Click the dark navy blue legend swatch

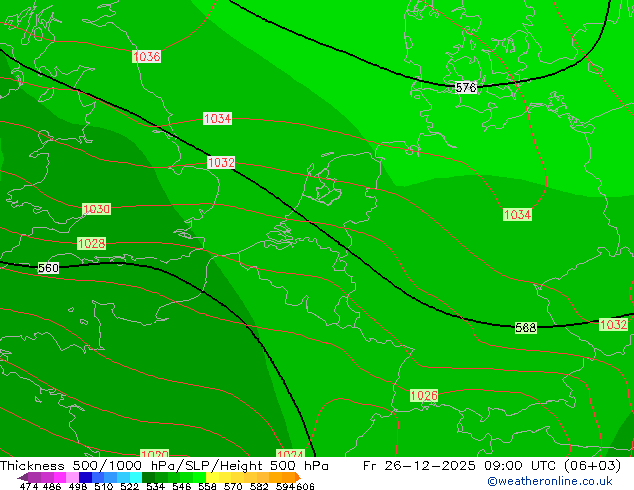pyautogui.click(x=85, y=477)
